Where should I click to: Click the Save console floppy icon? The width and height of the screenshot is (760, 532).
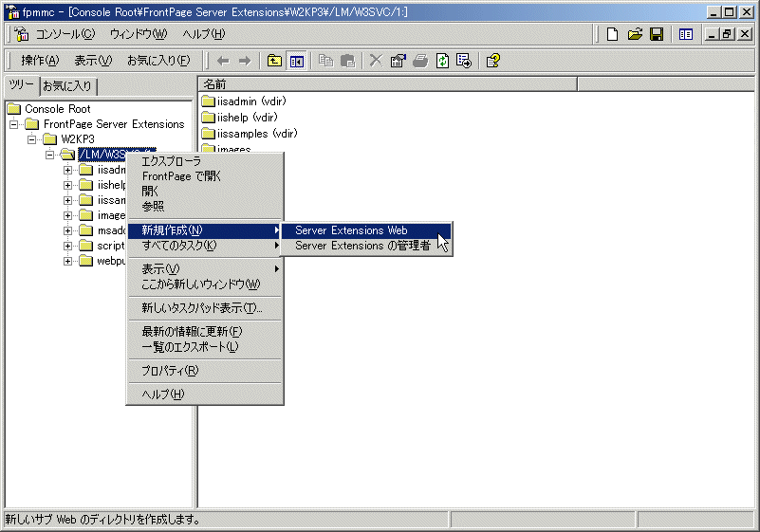(657, 34)
